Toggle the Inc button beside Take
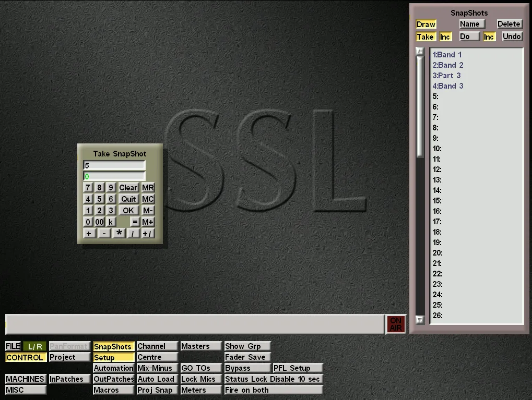The image size is (532, 400). click(445, 37)
